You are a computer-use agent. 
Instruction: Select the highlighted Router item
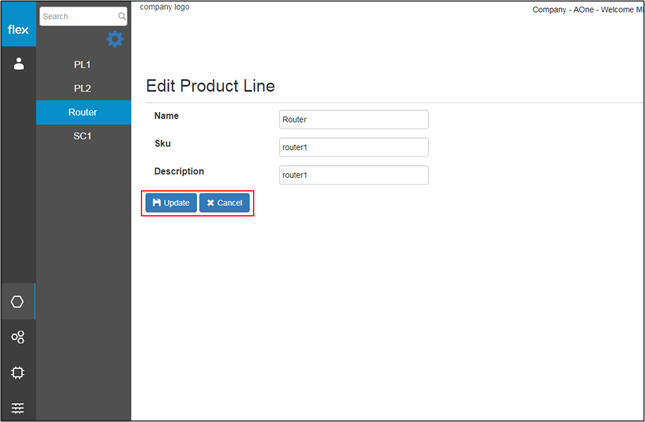84,112
